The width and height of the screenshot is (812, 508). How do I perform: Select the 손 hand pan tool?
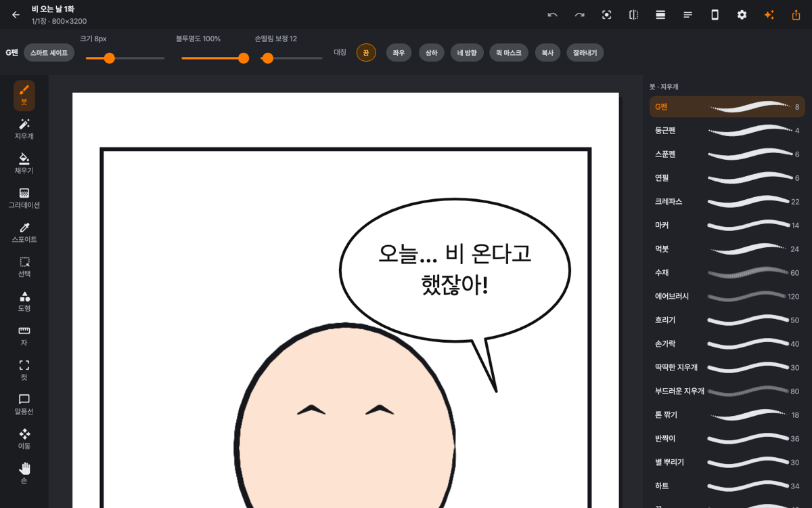point(24,473)
